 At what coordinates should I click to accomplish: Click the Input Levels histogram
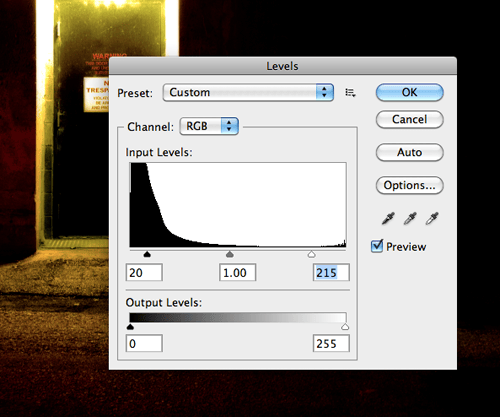coord(238,205)
